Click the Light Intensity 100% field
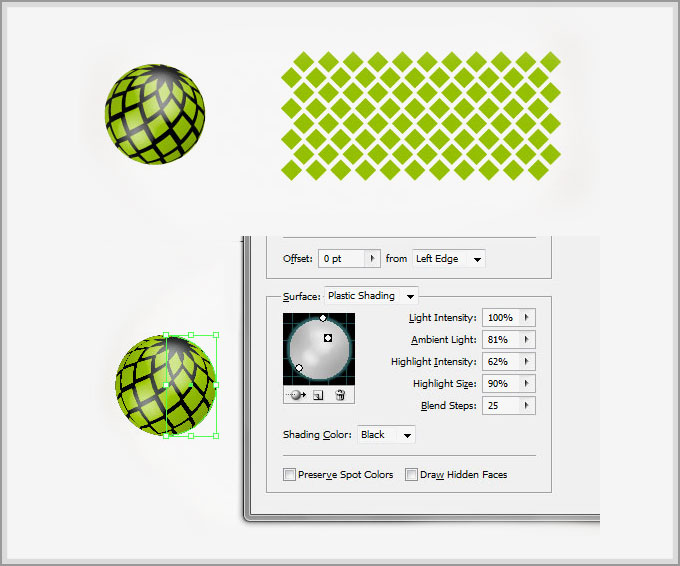The height and width of the screenshot is (566, 680). [501, 317]
